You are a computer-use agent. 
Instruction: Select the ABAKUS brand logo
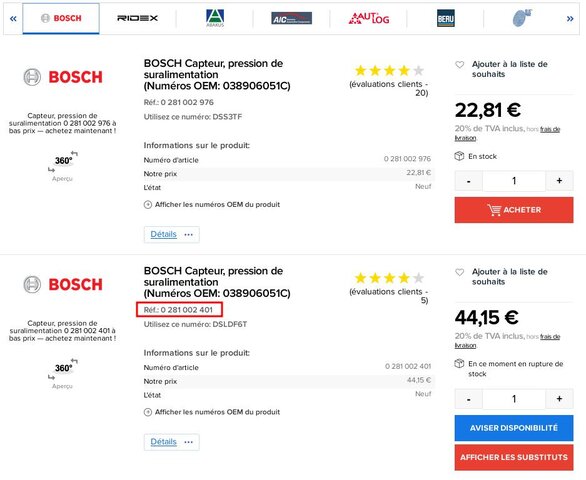[215, 18]
